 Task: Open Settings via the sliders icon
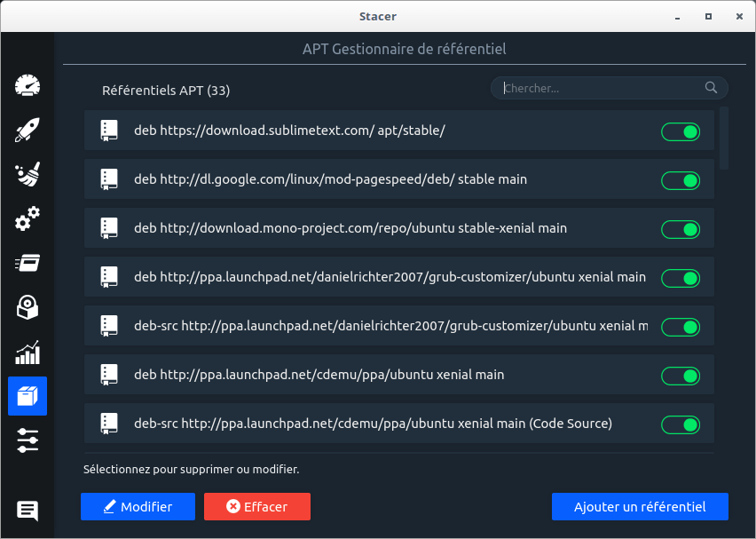tap(28, 440)
